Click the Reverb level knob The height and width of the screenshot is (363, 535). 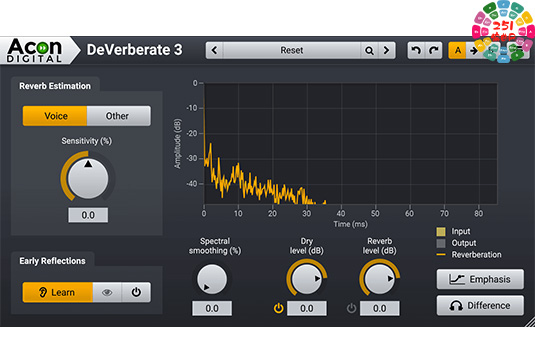(379, 278)
